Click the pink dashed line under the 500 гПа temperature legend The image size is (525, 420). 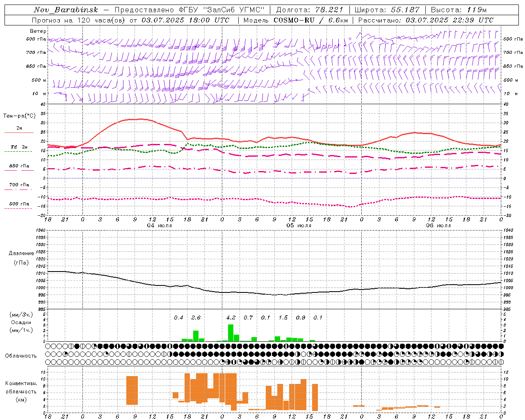coord(18,208)
